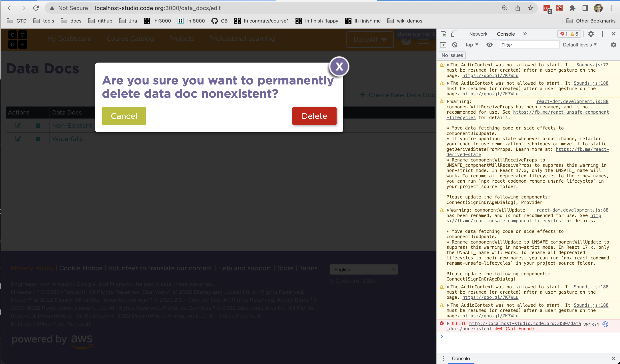Close the bottom Console drawer
620x364 pixels.
point(613,358)
